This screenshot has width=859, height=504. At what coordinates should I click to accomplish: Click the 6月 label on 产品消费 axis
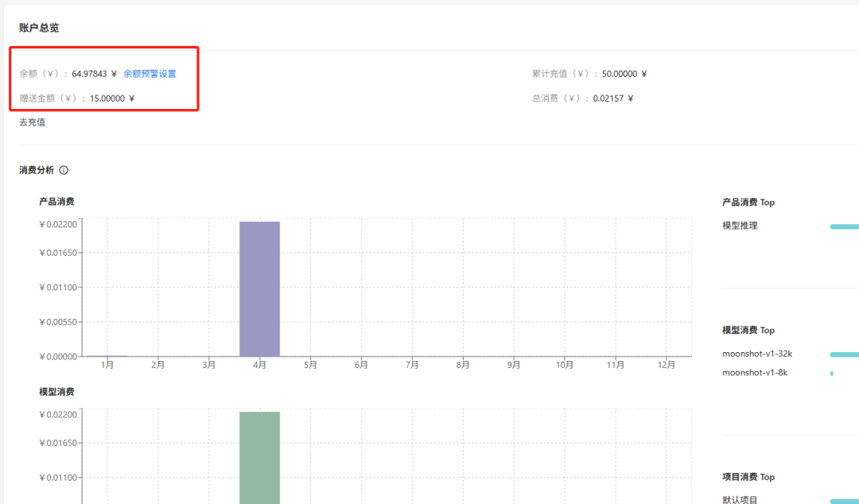(361, 365)
